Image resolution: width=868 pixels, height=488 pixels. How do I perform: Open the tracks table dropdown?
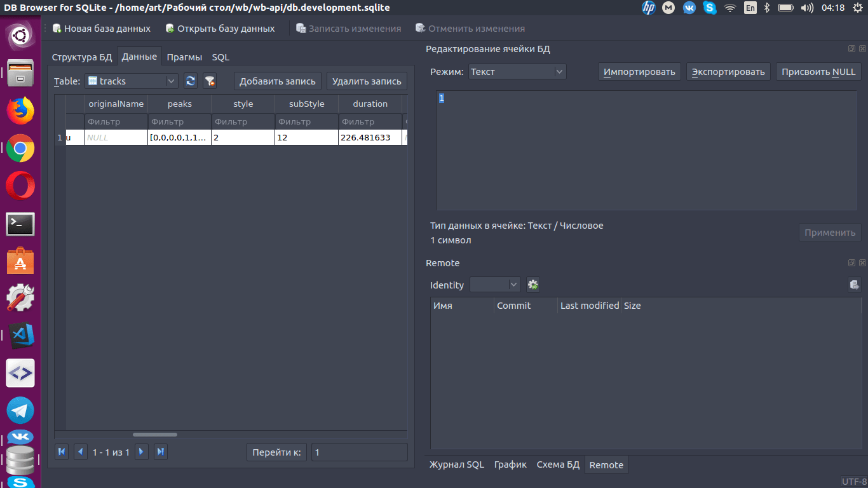click(x=172, y=81)
